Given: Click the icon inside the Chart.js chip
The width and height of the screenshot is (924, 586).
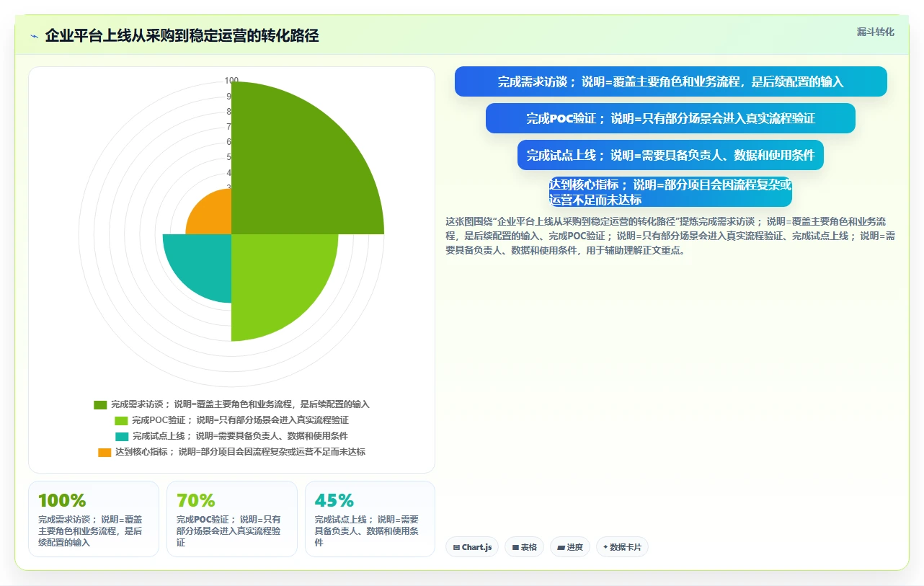Looking at the screenshot, I should (x=456, y=548).
